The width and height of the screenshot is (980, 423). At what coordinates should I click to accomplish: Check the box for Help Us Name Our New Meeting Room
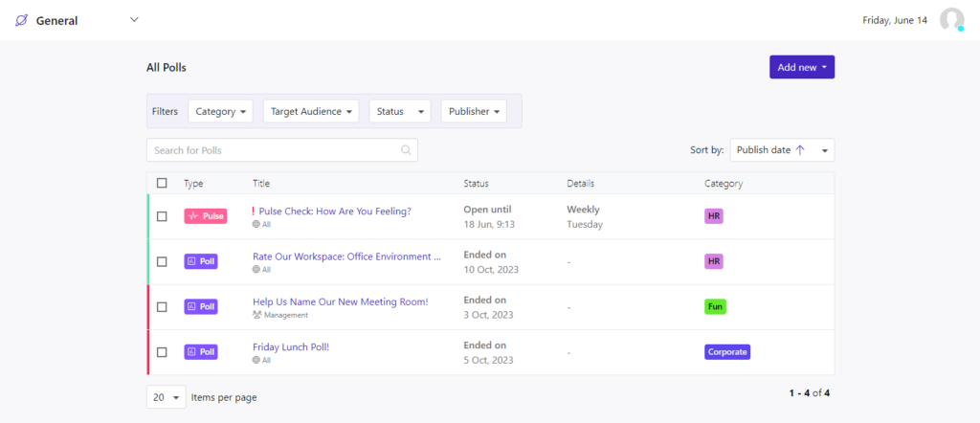click(162, 307)
